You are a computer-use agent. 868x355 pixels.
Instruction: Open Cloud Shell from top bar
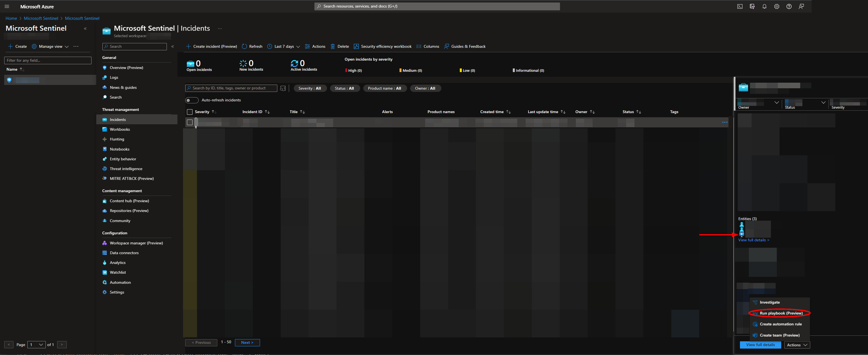[x=740, y=6]
